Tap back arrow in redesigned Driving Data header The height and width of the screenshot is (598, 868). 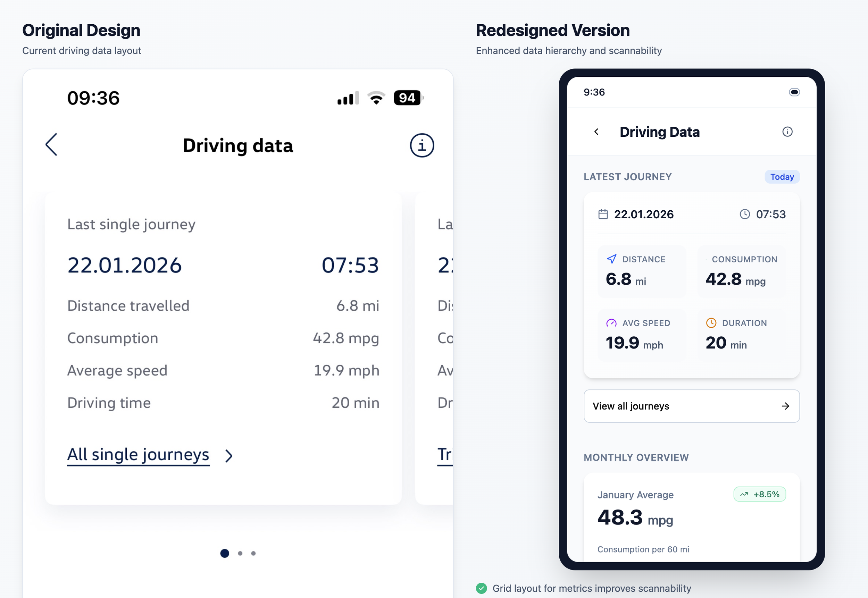point(596,132)
